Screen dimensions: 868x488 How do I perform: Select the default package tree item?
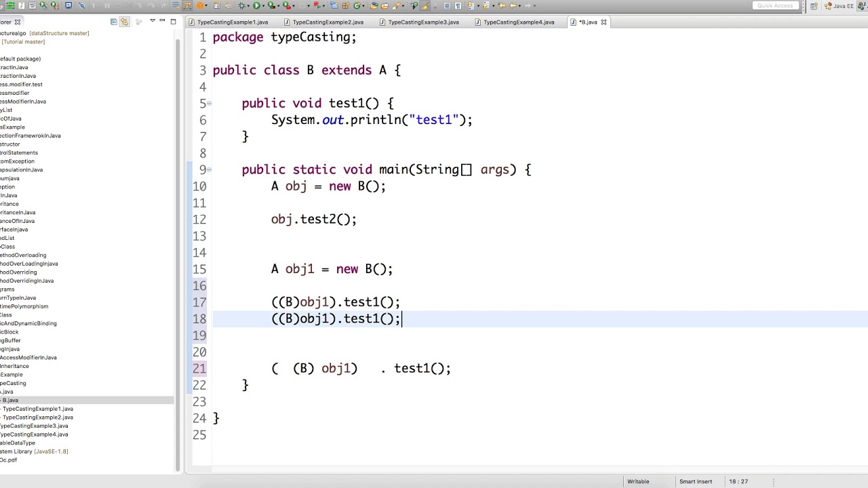click(20, 59)
